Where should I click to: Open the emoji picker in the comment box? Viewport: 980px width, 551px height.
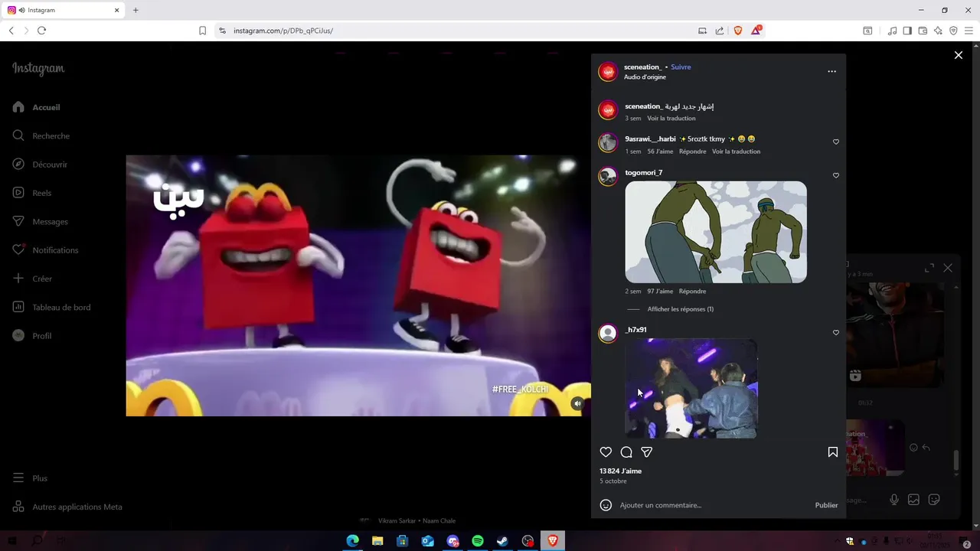tap(606, 505)
